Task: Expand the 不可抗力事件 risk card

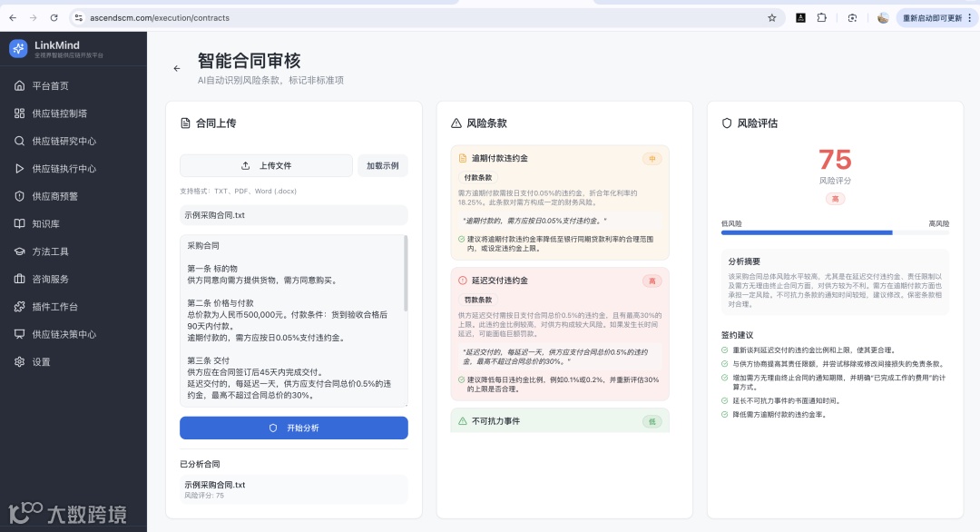Action: pos(560,420)
